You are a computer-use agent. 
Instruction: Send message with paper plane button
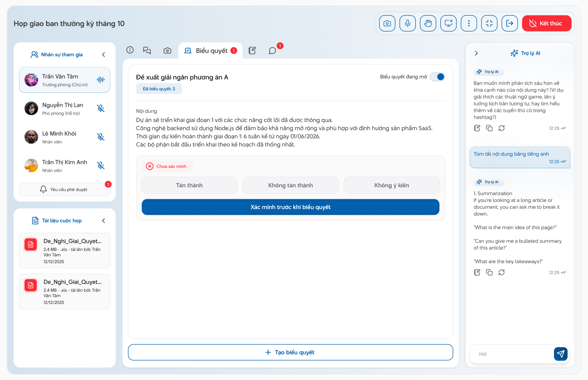560,354
